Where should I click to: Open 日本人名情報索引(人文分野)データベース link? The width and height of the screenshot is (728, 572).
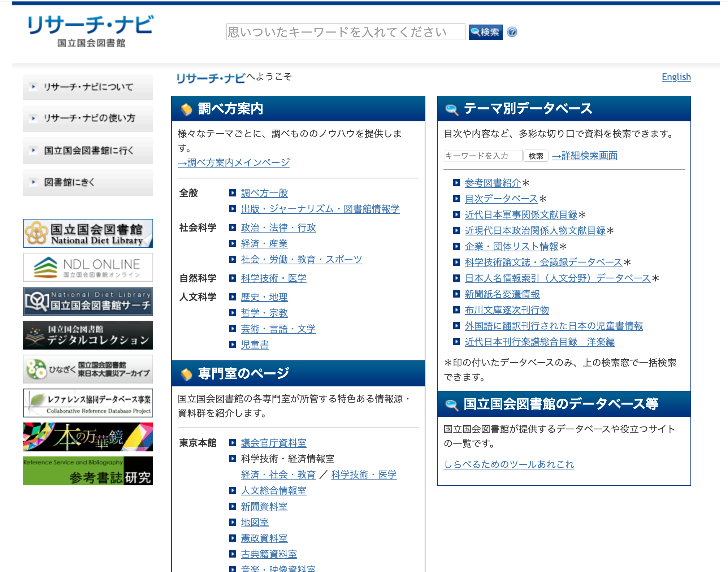pos(558,278)
